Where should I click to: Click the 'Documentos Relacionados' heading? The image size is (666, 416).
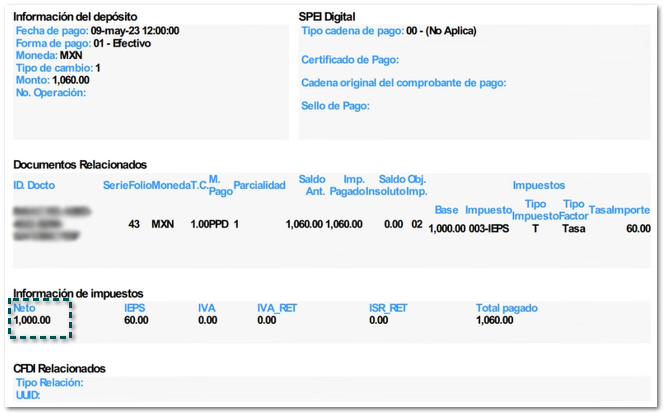(x=80, y=164)
